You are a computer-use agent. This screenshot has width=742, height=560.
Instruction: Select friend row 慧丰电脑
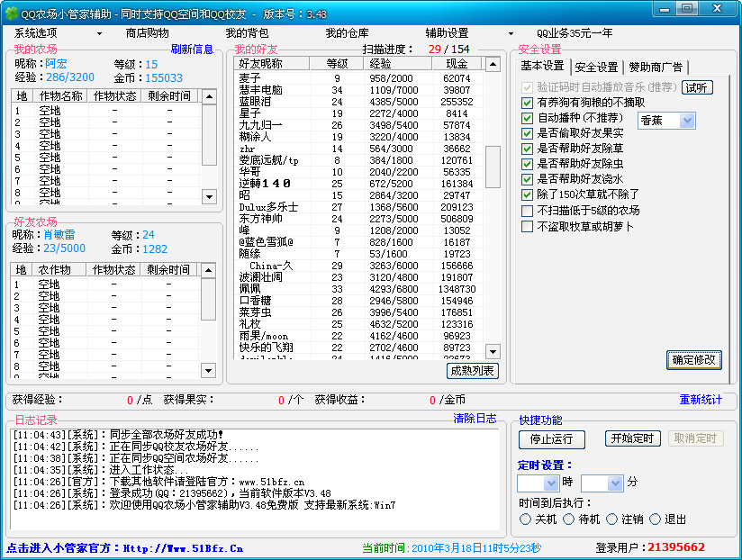pos(359,90)
